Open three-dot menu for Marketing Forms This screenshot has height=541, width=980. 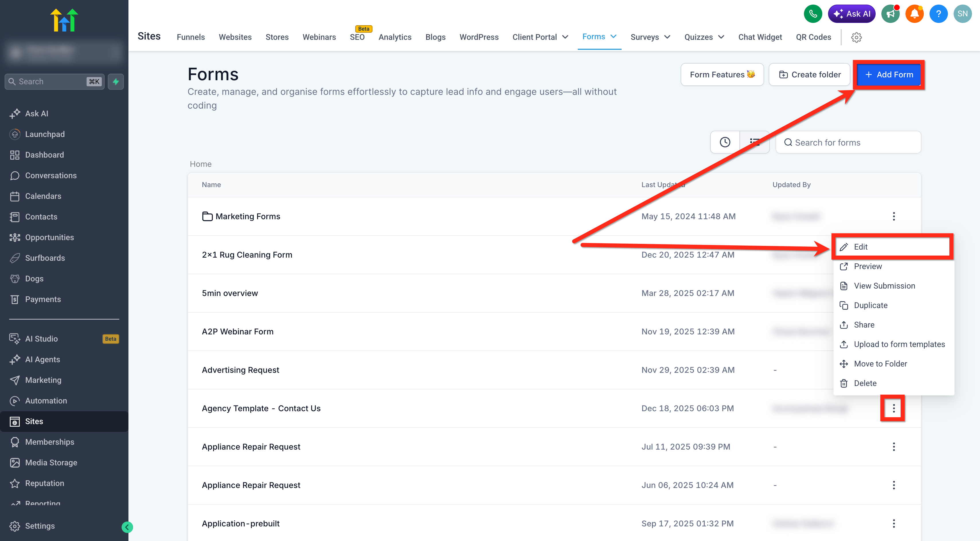click(894, 216)
